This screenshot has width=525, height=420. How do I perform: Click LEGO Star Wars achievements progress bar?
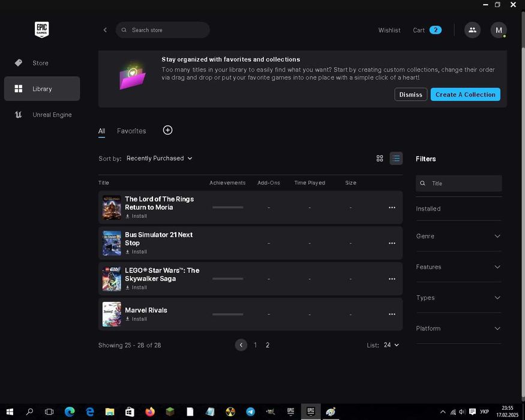(227, 278)
